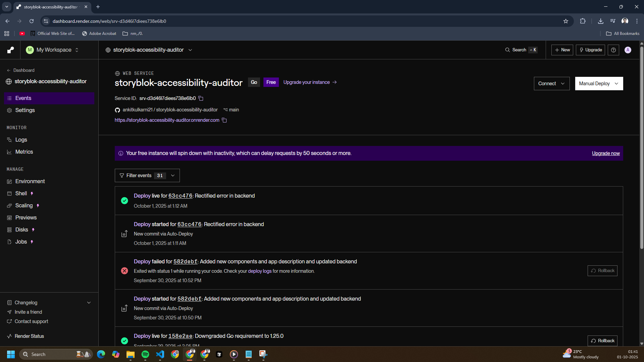Open Previews under Manage
Viewport: 644px width, 362px height.
pyautogui.click(x=49, y=218)
